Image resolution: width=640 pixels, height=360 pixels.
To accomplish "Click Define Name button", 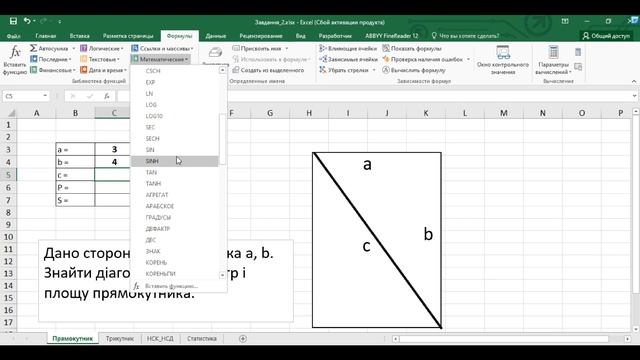I will pos(257,49).
